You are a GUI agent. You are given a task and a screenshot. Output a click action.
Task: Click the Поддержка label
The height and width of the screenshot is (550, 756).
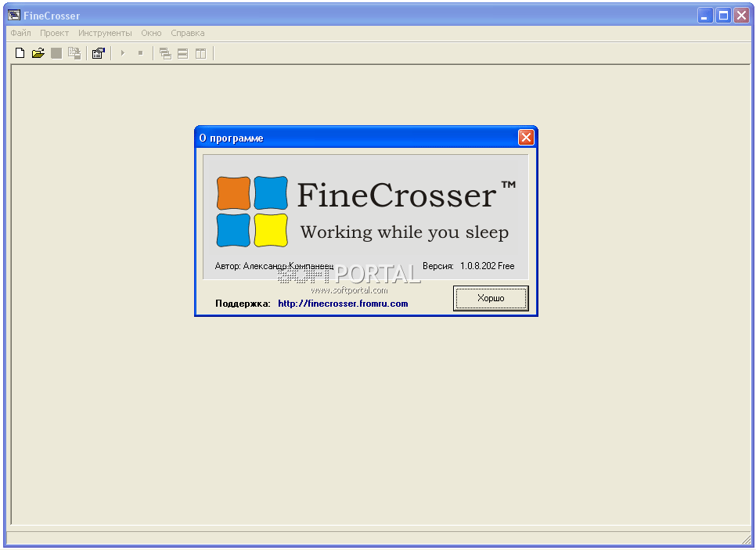pos(243,304)
